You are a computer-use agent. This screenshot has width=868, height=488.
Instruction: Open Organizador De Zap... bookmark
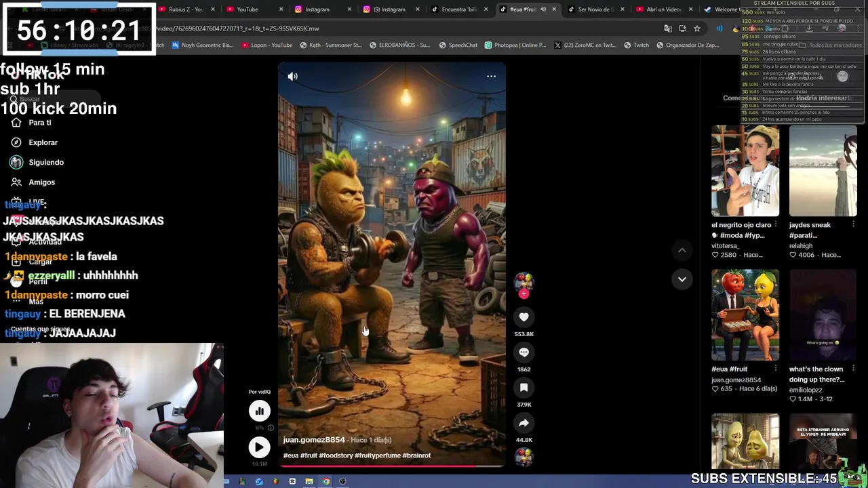pyautogui.click(x=687, y=45)
